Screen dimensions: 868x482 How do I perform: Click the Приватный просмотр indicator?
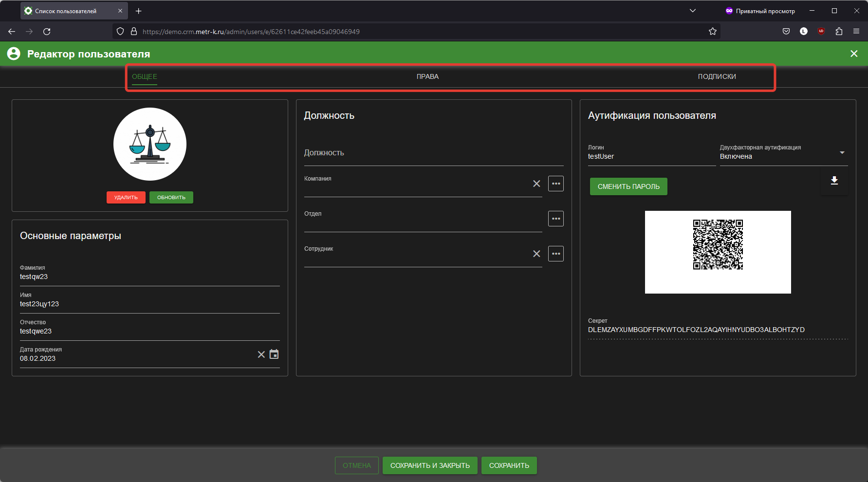pos(760,11)
